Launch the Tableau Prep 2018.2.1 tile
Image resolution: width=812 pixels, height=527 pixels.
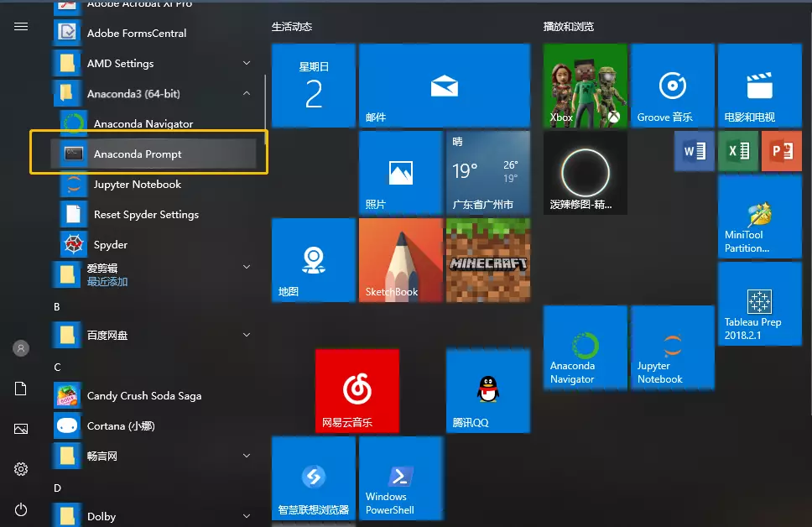point(760,304)
